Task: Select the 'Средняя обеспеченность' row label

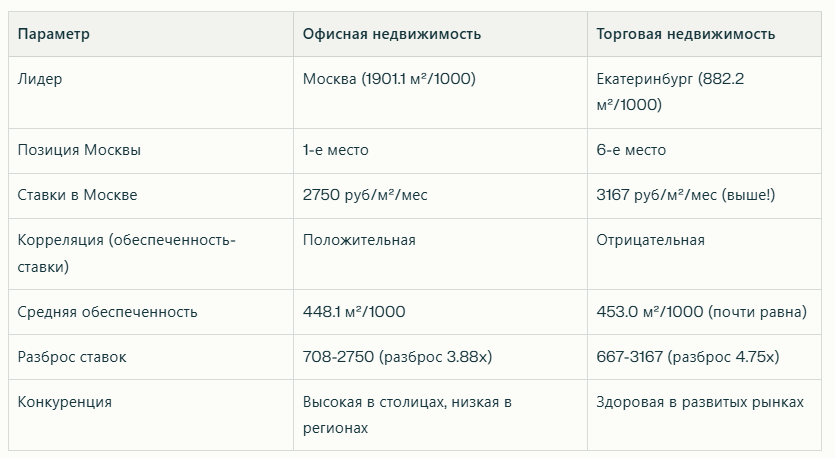Action: point(107,312)
